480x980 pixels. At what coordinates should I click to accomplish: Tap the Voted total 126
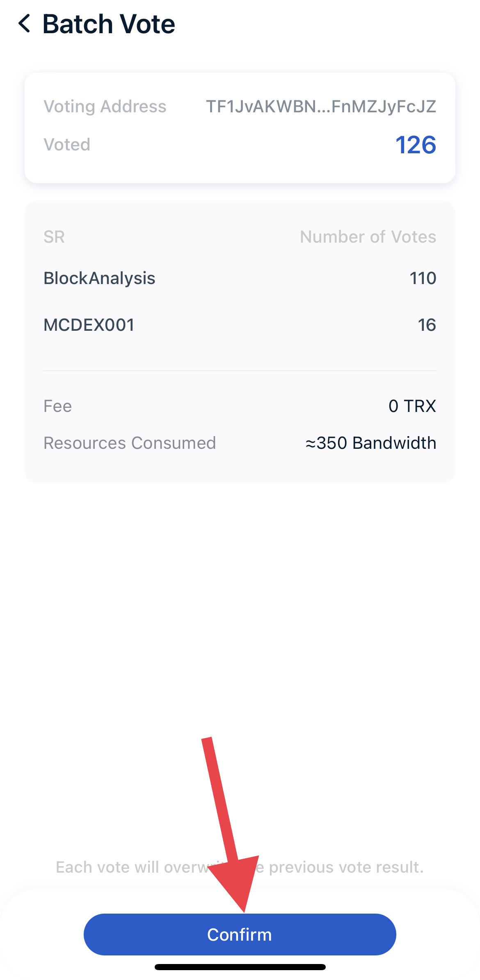[x=416, y=145]
